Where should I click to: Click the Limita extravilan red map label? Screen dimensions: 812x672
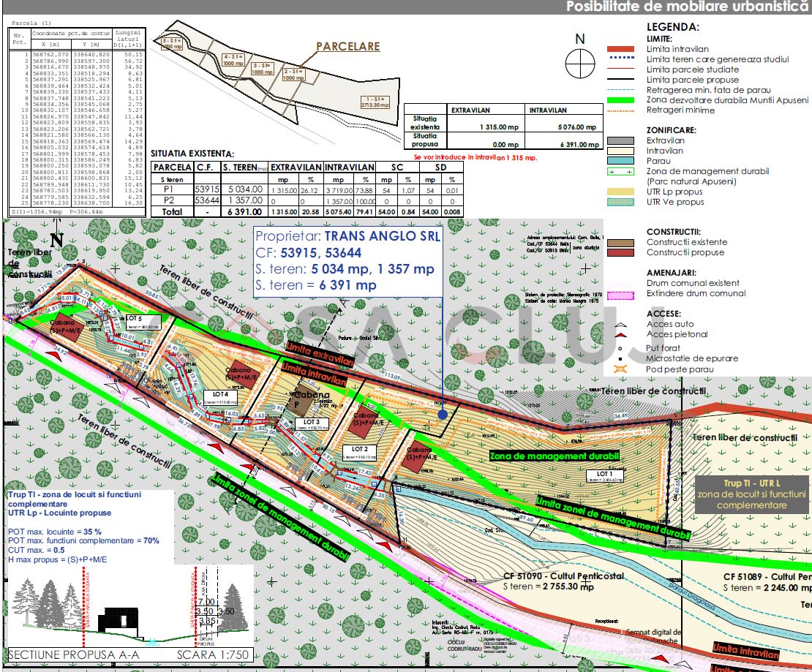[x=320, y=354]
